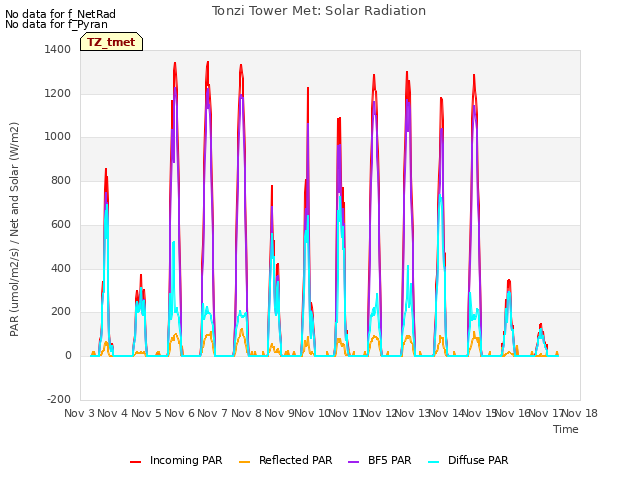Click the Nov 4 x-axis tick label

click(x=112, y=413)
